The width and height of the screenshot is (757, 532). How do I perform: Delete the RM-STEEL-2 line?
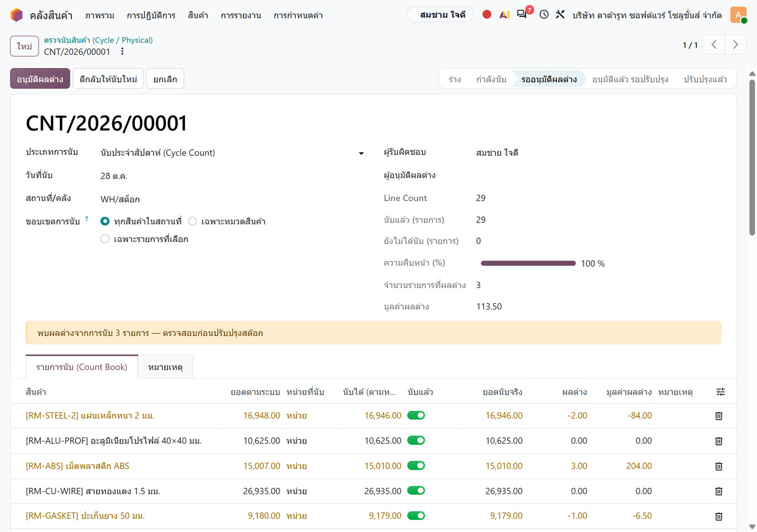pyautogui.click(x=719, y=416)
